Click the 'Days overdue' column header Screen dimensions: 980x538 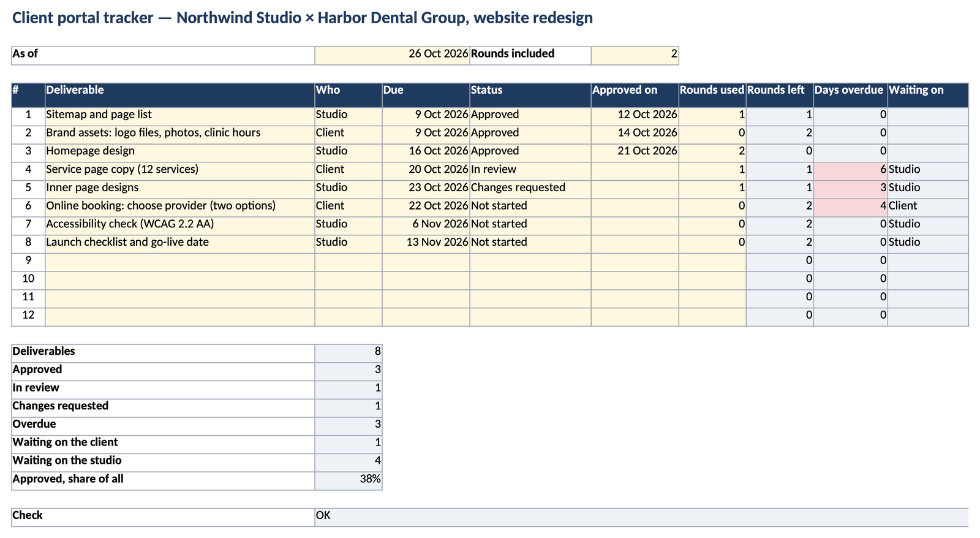[850, 96]
